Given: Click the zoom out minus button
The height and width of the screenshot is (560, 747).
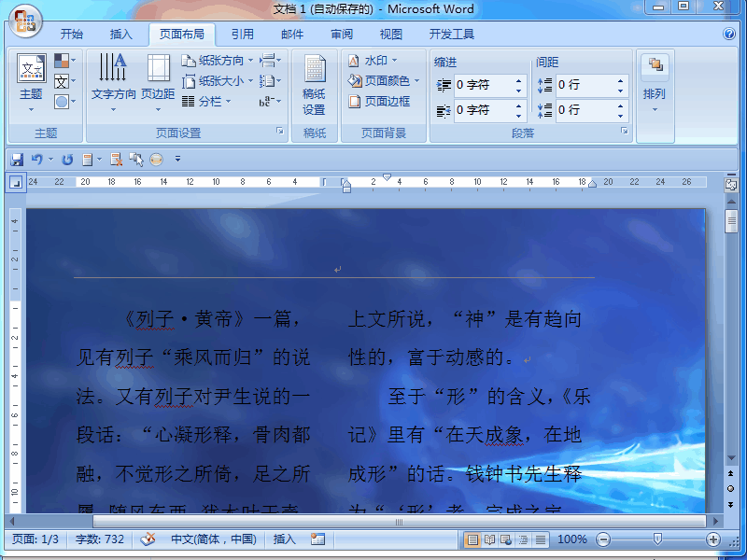Looking at the screenshot, I should (603, 539).
